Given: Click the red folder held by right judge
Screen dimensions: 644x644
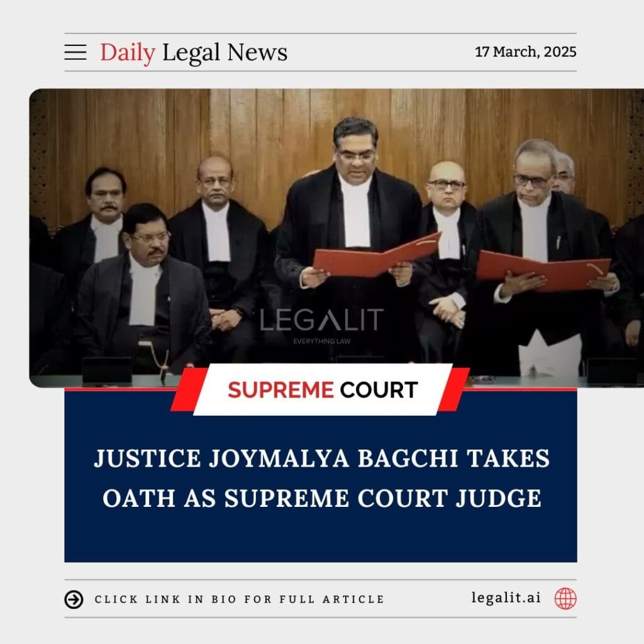Looking at the screenshot, I should tap(543, 270).
